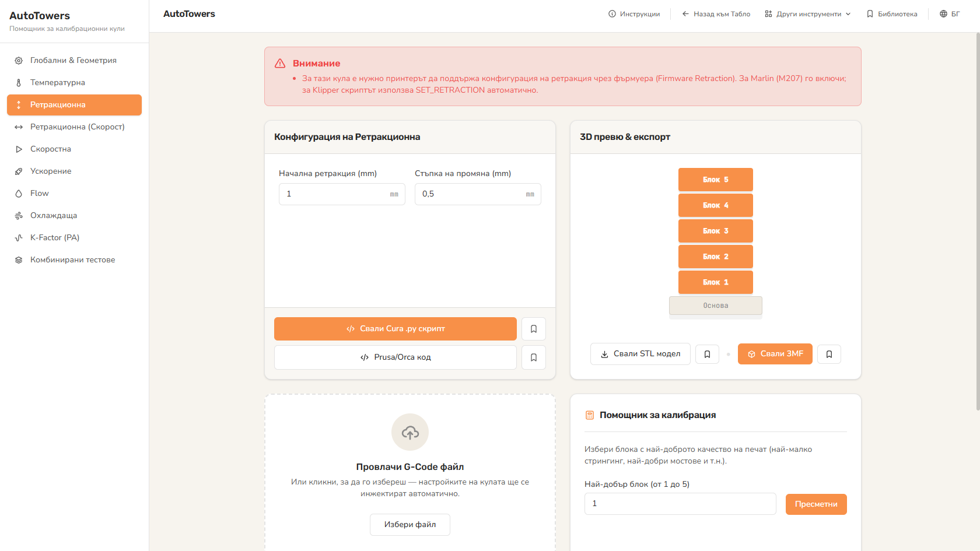Open Глобални & Геометрия settings
The height and width of the screenshot is (551, 980).
click(74, 61)
